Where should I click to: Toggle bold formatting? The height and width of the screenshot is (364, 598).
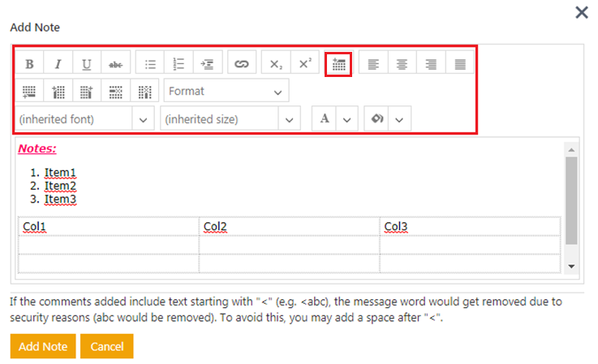click(x=29, y=63)
